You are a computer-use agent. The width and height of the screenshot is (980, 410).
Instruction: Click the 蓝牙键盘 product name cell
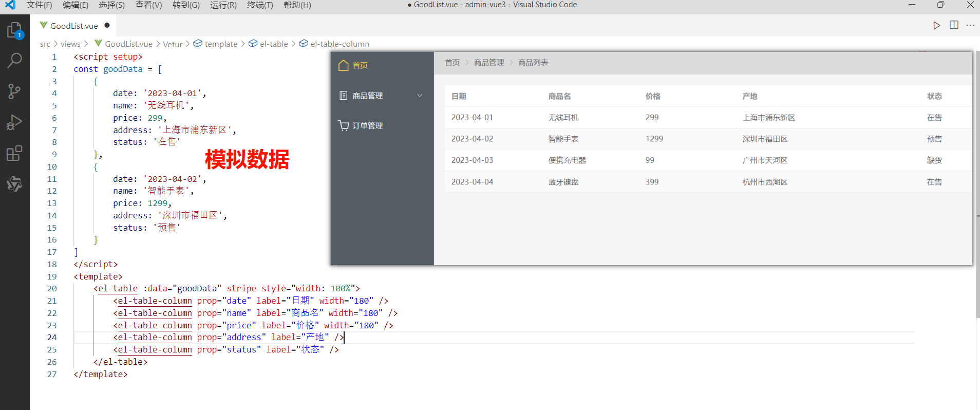[x=563, y=182]
